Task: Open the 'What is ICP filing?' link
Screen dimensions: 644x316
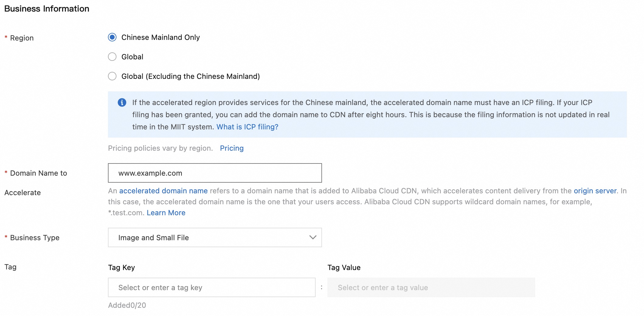Action: [x=247, y=127]
